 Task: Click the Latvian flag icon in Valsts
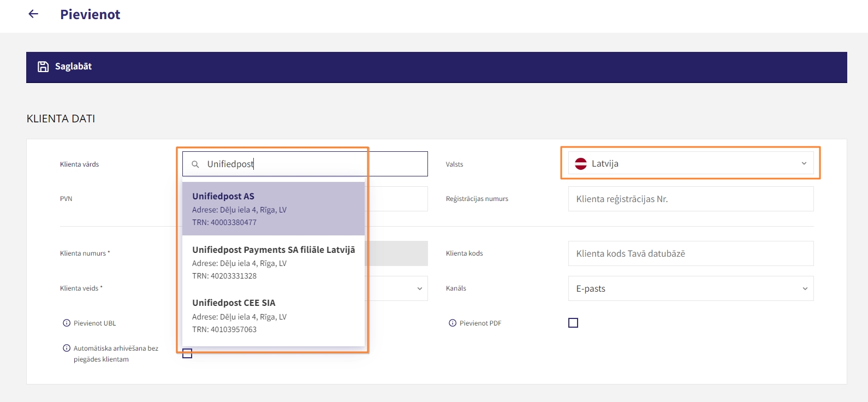tap(581, 164)
